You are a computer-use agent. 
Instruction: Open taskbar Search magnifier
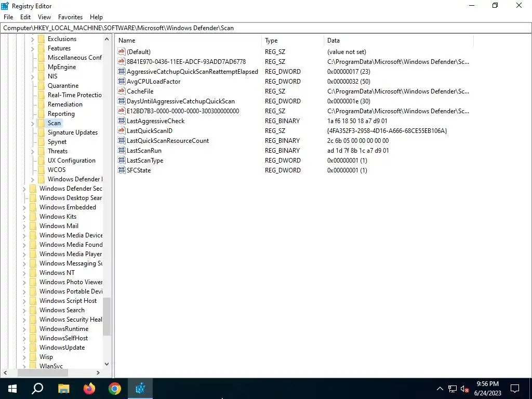[37, 389]
